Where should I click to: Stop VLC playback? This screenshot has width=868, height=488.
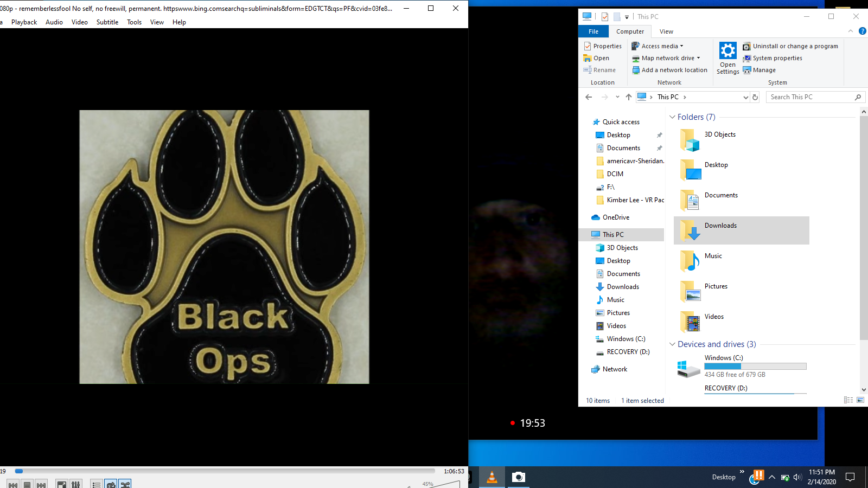coord(27,484)
